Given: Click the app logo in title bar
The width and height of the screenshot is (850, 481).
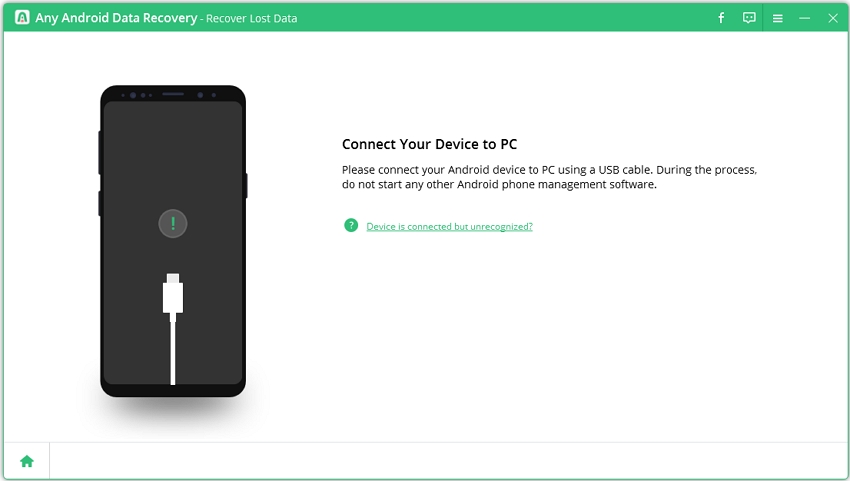Looking at the screenshot, I should pyautogui.click(x=22, y=17).
